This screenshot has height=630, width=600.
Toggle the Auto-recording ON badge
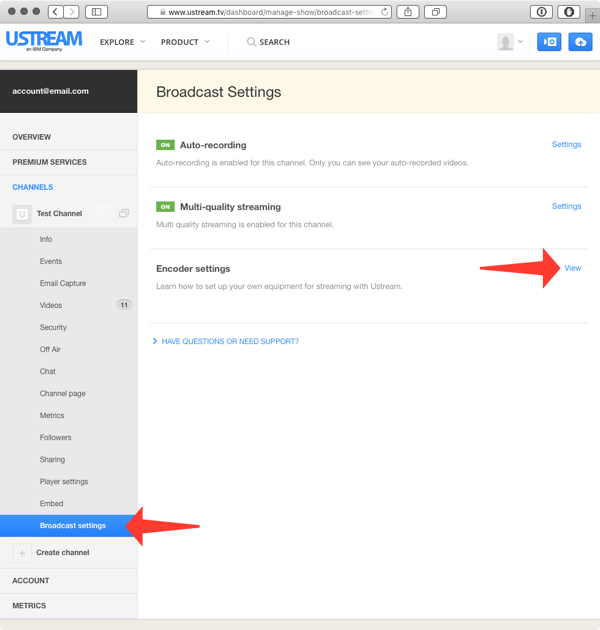[165, 145]
